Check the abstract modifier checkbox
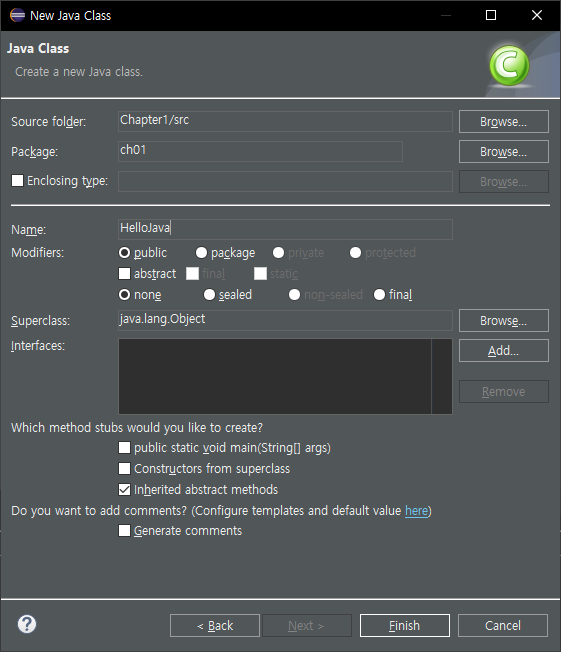 [x=124, y=274]
